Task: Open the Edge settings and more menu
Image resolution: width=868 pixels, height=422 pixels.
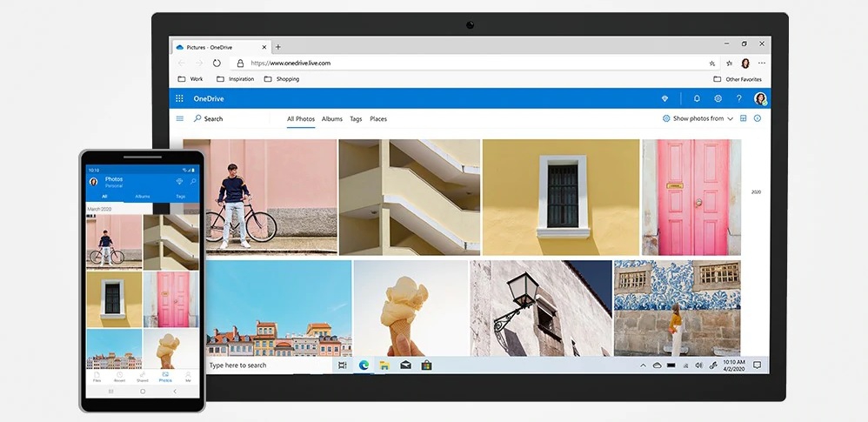Action: coord(762,64)
